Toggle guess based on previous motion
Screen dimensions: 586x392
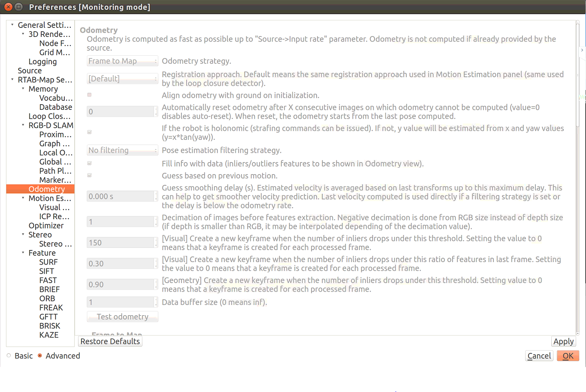click(89, 175)
